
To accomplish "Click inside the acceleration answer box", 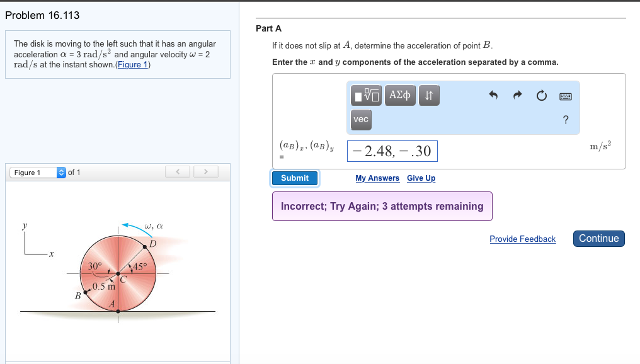I will [x=392, y=151].
